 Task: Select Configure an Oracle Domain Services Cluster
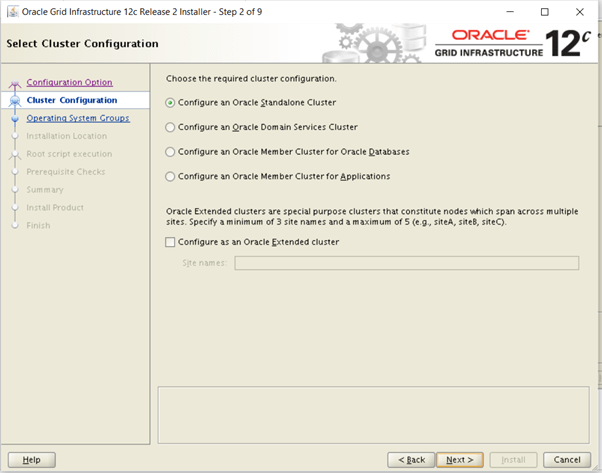tap(170, 127)
